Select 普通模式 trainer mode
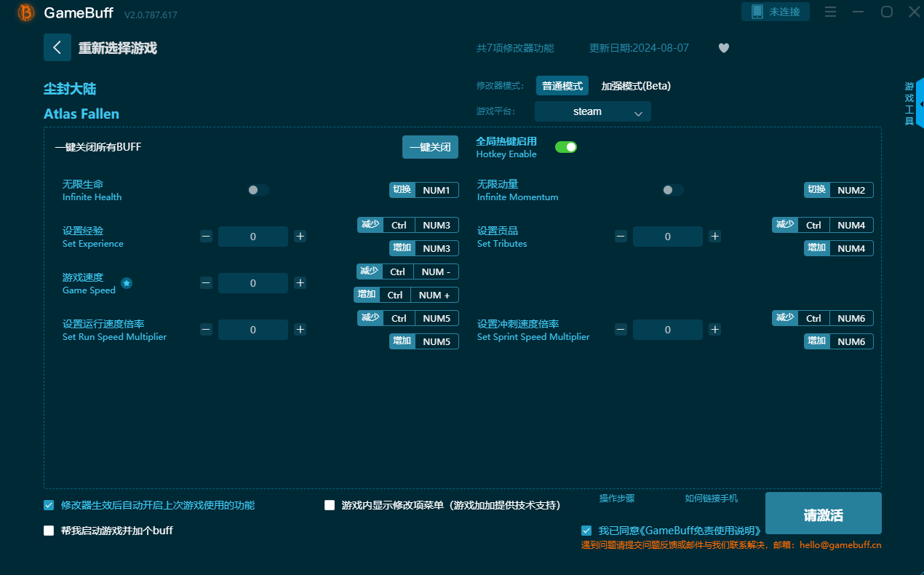The width and height of the screenshot is (924, 575). click(562, 86)
